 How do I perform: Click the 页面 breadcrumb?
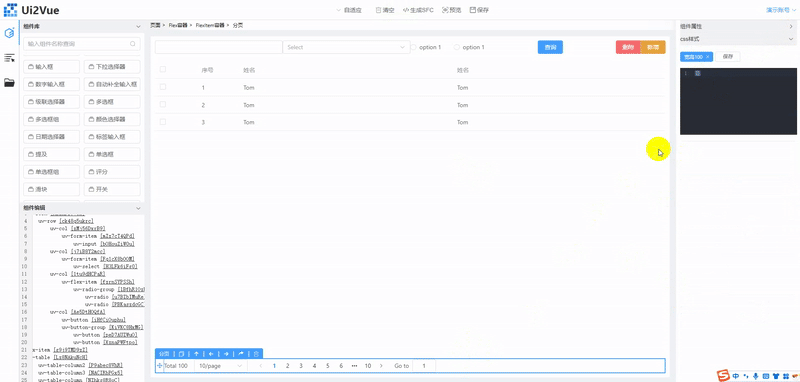[155, 25]
